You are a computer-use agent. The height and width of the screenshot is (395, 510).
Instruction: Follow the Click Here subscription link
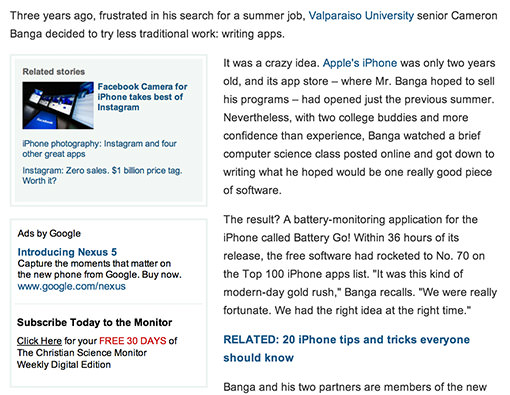[39, 341]
